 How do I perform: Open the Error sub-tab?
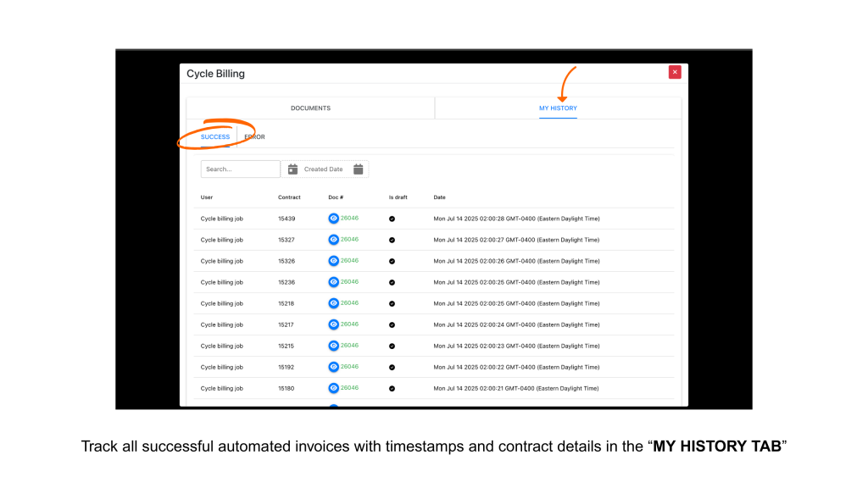[254, 137]
